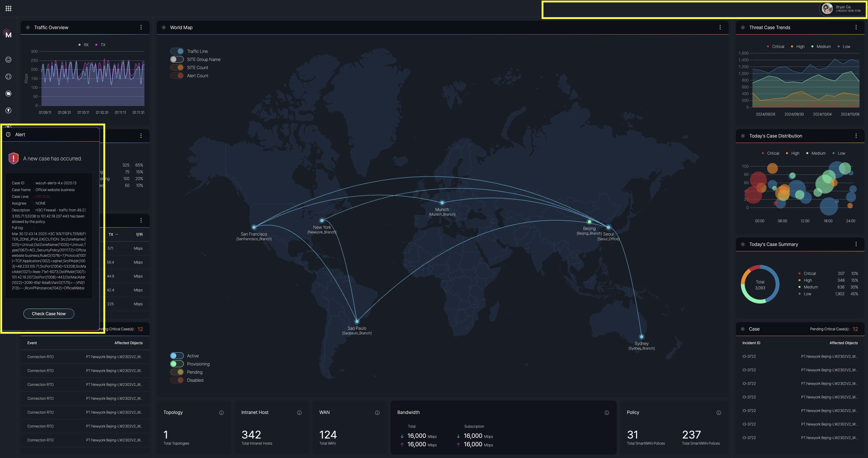
Task: Click the monitor icon in left sidebar
Action: click(8, 60)
